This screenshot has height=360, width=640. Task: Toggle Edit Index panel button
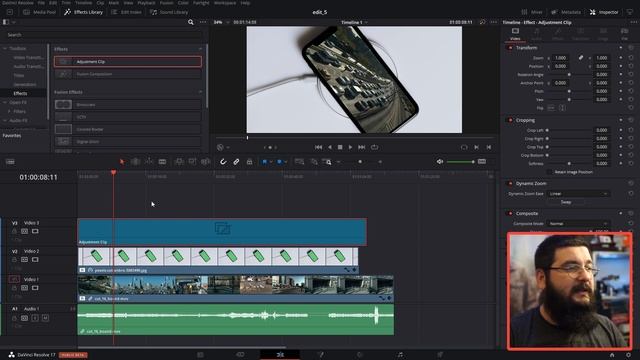pos(127,12)
